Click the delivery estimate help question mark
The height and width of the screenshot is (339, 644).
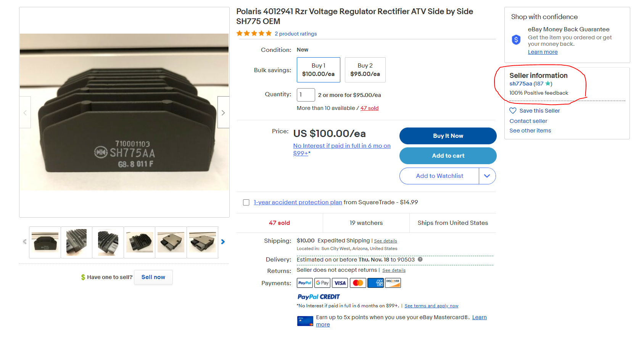(420, 260)
